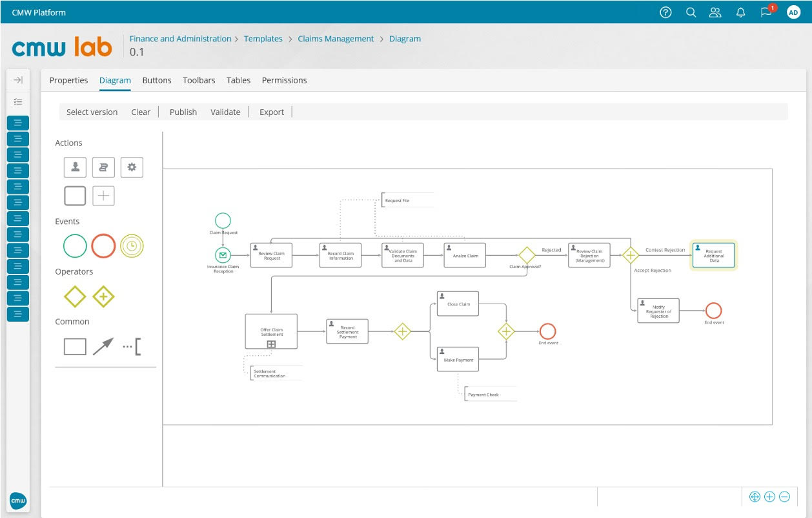This screenshot has width=812, height=518.
Task: Open the AD user avatar menu
Action: click(x=793, y=12)
